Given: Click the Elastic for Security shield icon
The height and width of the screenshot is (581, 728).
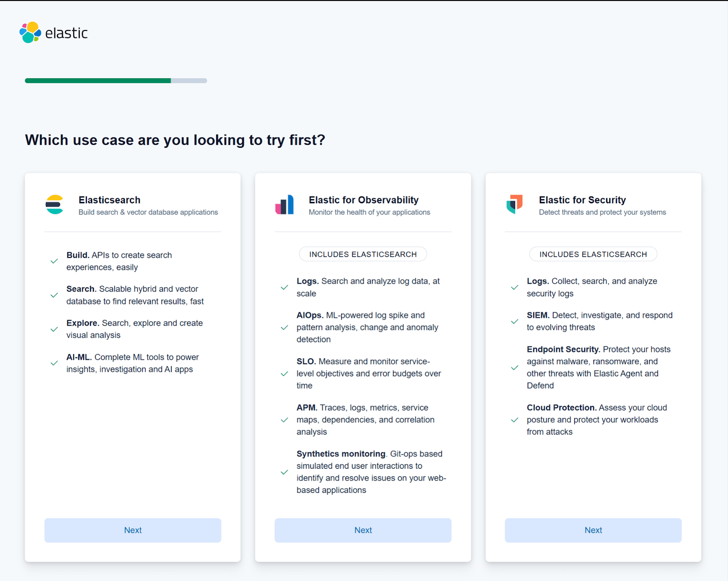Looking at the screenshot, I should tap(515, 205).
